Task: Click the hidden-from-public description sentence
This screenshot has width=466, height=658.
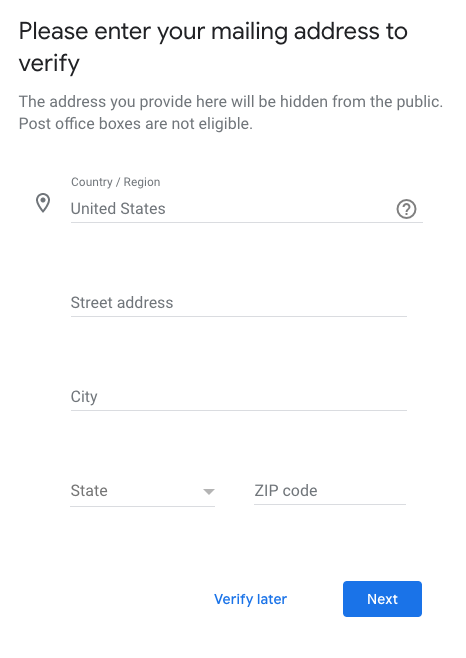Action: click(231, 102)
